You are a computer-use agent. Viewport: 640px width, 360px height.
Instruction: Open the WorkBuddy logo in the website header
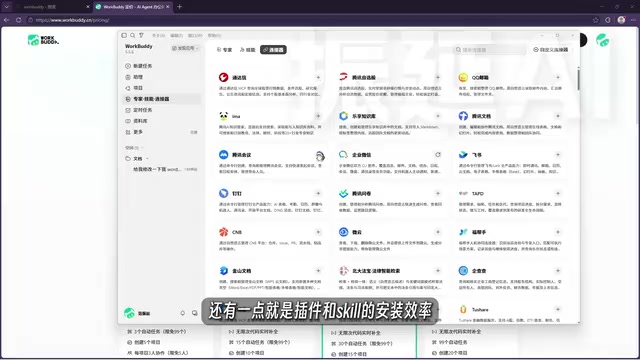click(43, 40)
